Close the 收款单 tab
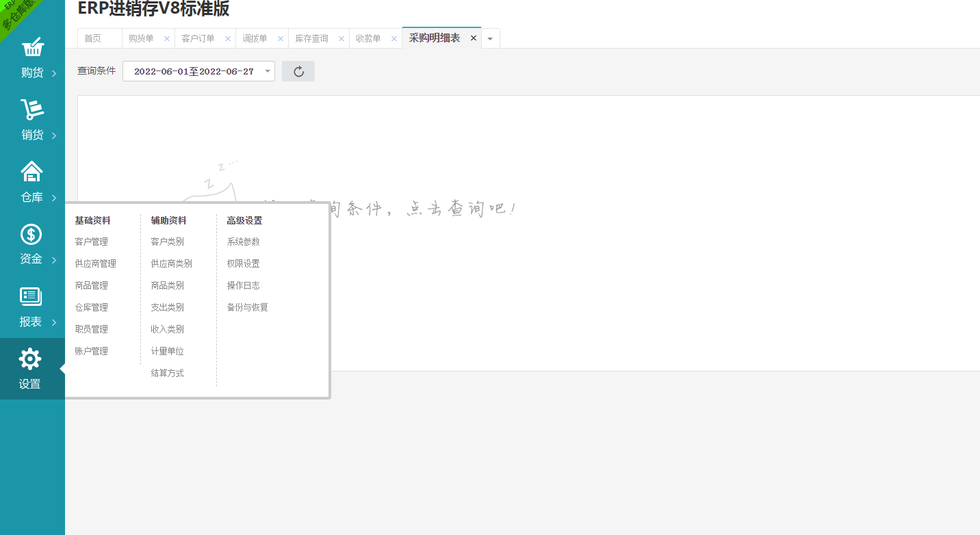Viewport: 980px width, 535px height. [394, 39]
